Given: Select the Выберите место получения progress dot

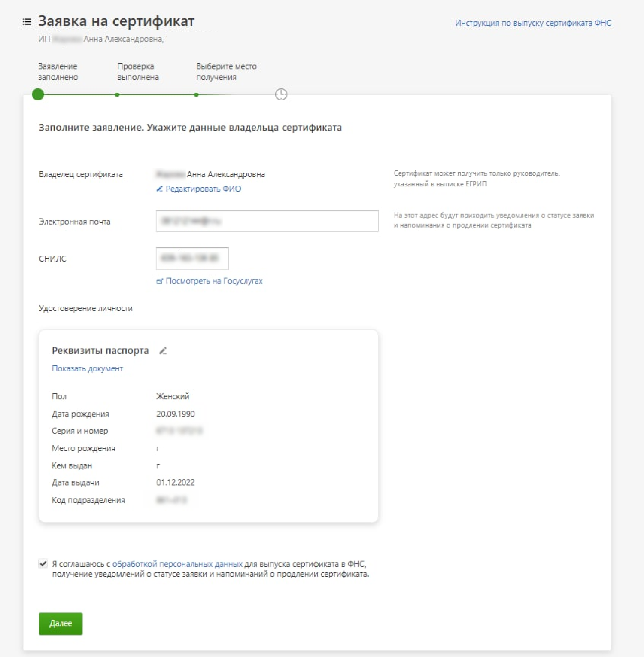Looking at the screenshot, I should click(x=196, y=94).
